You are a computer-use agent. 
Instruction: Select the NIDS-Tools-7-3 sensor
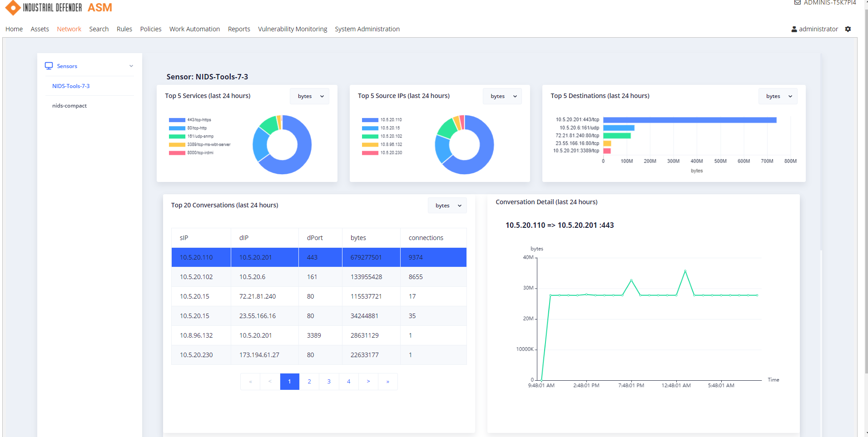[71, 86]
